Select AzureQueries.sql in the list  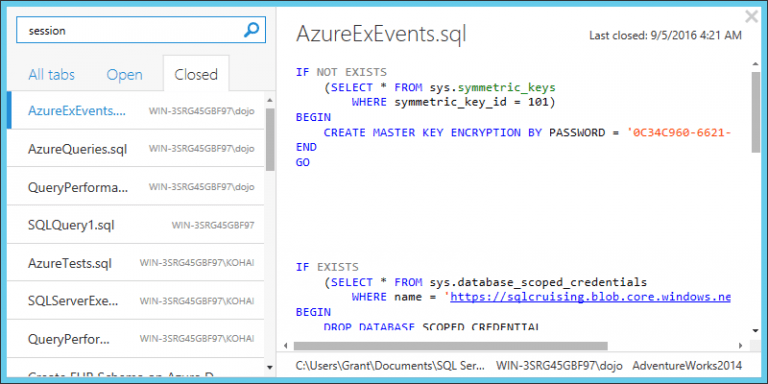coord(136,148)
